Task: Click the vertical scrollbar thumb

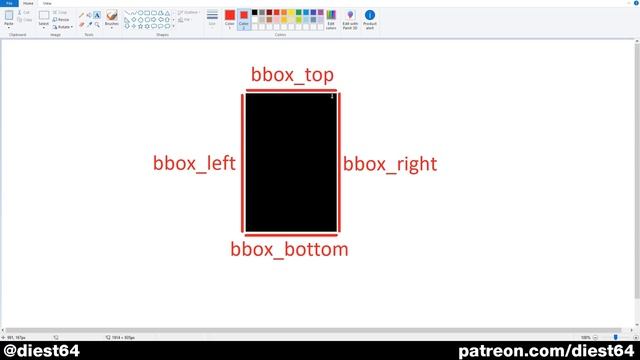Action: click(x=637, y=171)
